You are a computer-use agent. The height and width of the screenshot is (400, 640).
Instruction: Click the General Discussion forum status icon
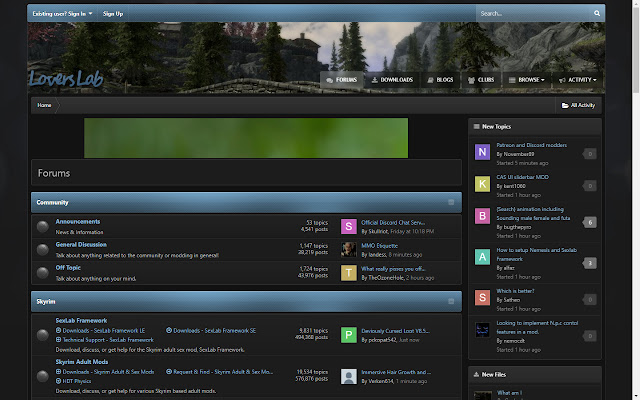[x=43, y=249]
